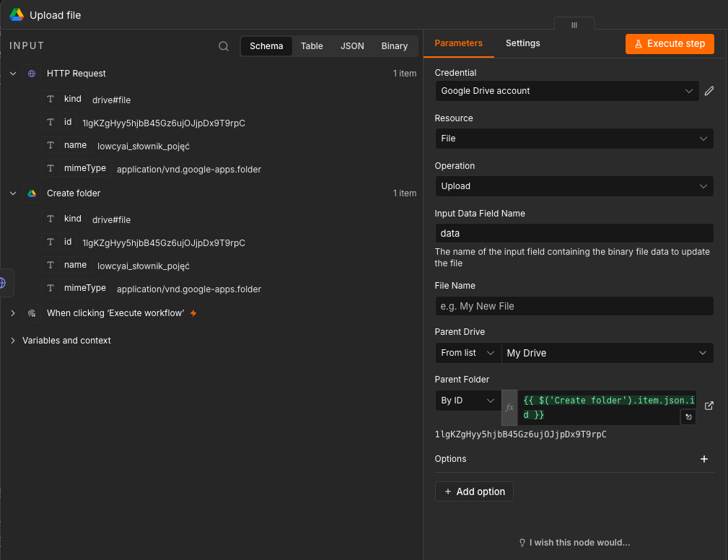
Task: Expand 'When clicking Execute workflow' section
Action: [13, 313]
